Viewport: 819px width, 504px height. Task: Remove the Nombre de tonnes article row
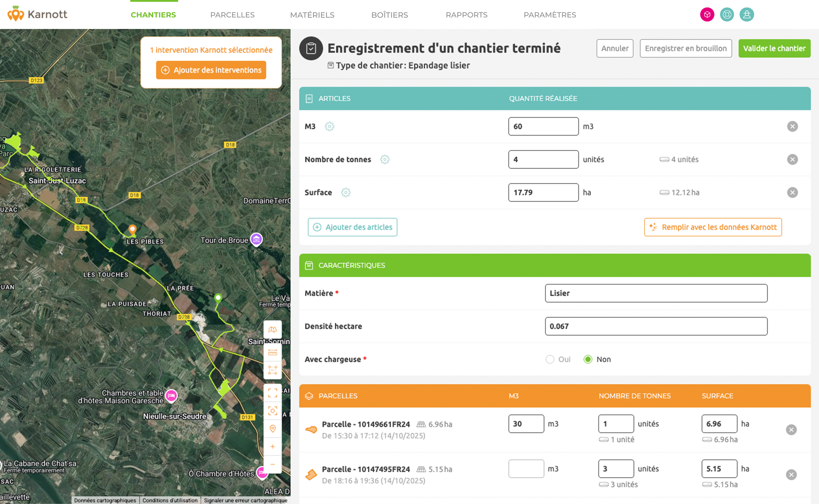[792, 159]
